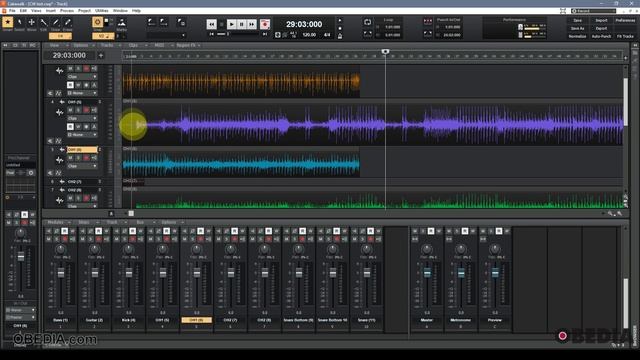This screenshot has height=360, width=640.
Task: Add a track with the plus button
Action: [x=101, y=55]
